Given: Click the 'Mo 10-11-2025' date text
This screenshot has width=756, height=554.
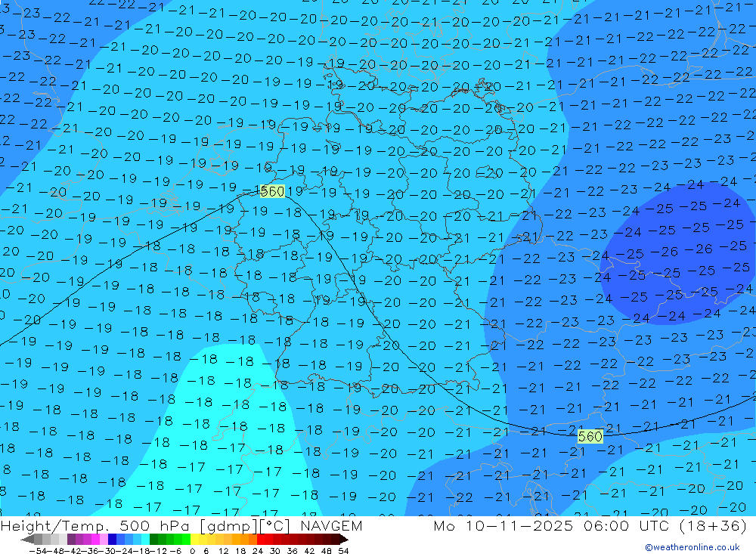Looking at the screenshot, I should point(503,526).
